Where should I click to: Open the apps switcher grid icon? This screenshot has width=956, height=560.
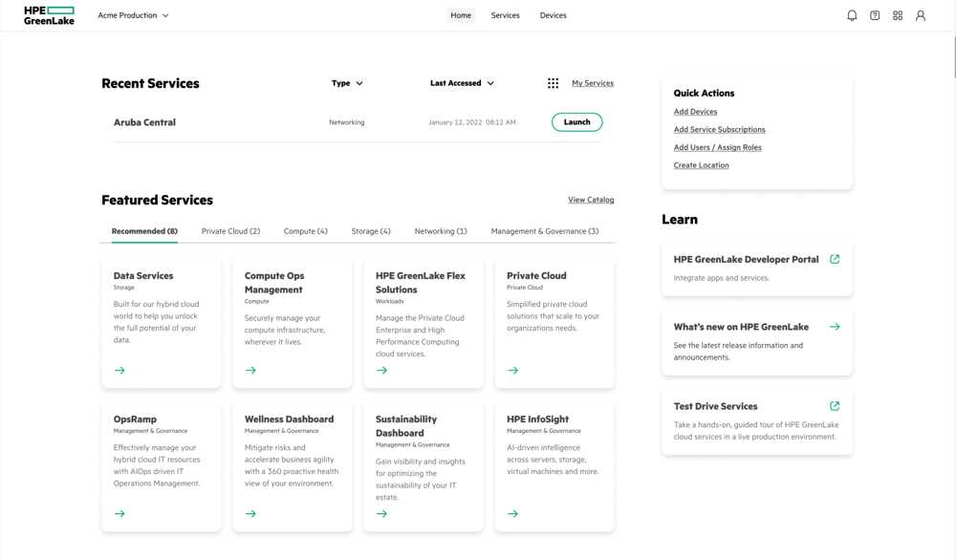coord(898,15)
